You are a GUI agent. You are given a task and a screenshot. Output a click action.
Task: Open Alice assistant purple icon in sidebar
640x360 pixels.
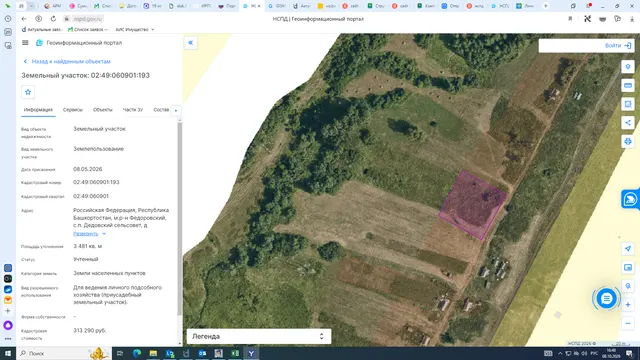[x=8, y=325]
